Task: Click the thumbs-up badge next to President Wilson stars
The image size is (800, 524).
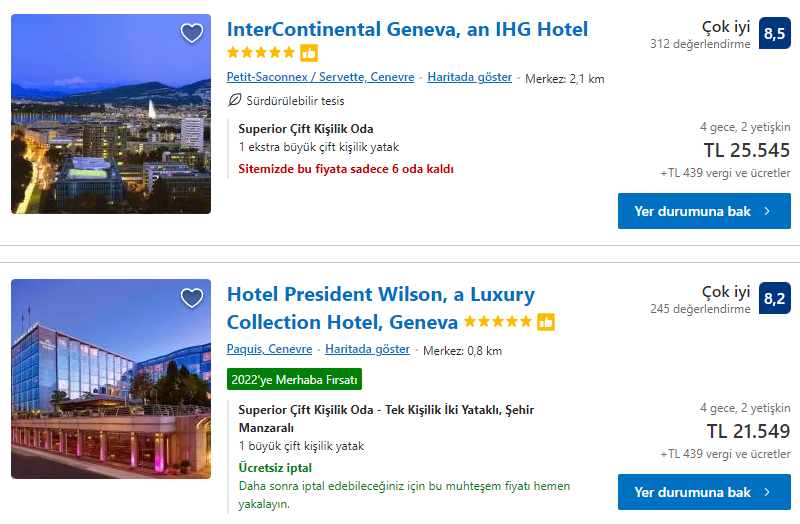Action: [x=546, y=322]
